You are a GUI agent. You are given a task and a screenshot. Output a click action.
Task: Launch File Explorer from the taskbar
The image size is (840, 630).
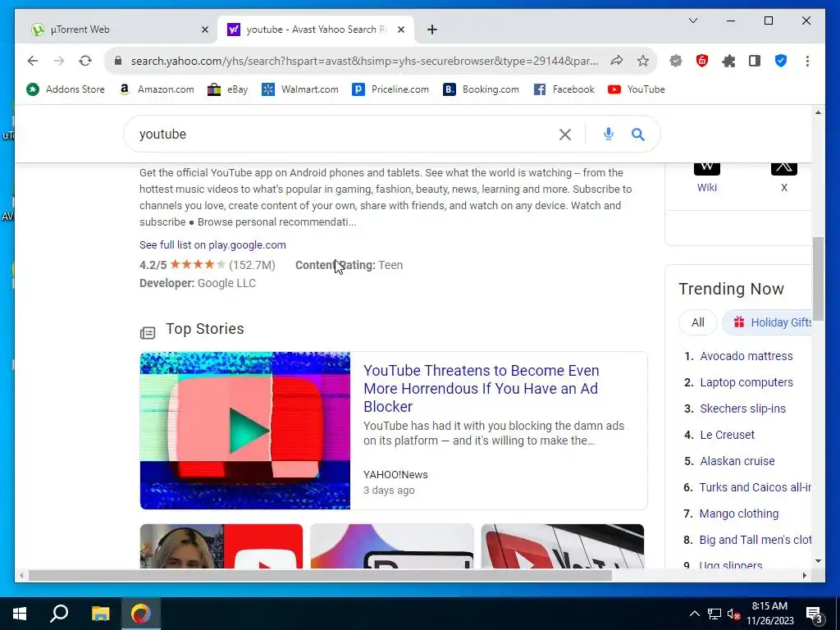click(x=100, y=614)
